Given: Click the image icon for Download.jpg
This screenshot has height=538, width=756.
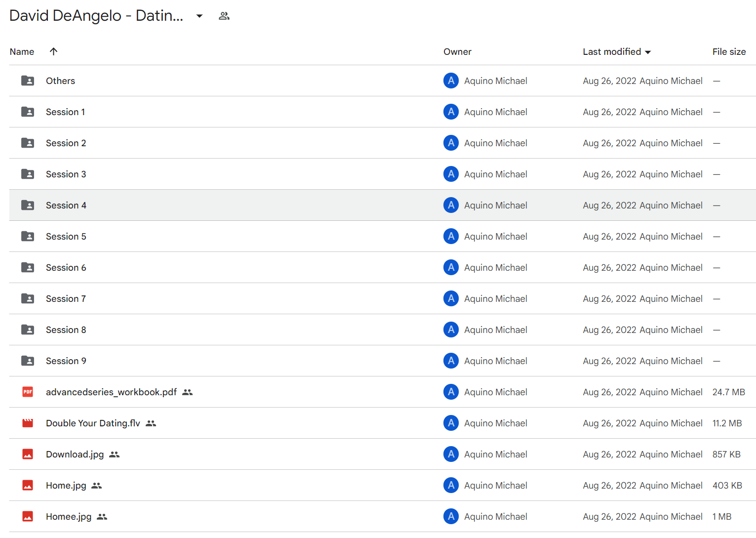Looking at the screenshot, I should [x=28, y=454].
